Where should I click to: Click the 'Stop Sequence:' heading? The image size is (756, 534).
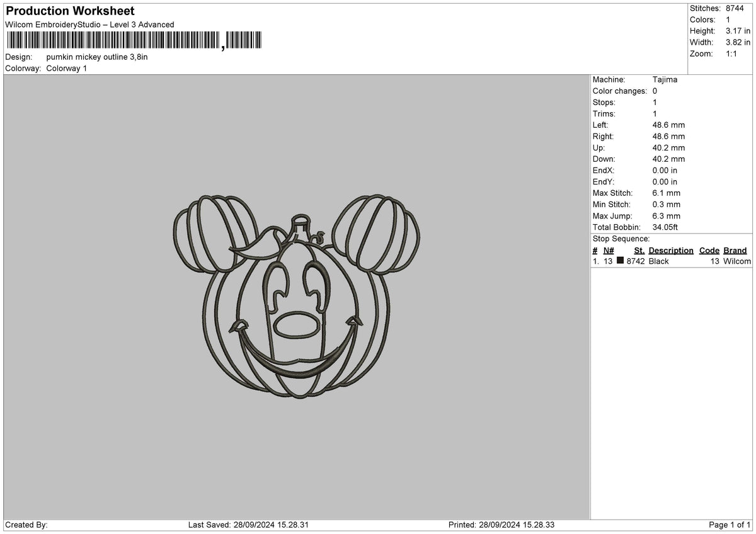[621, 239]
